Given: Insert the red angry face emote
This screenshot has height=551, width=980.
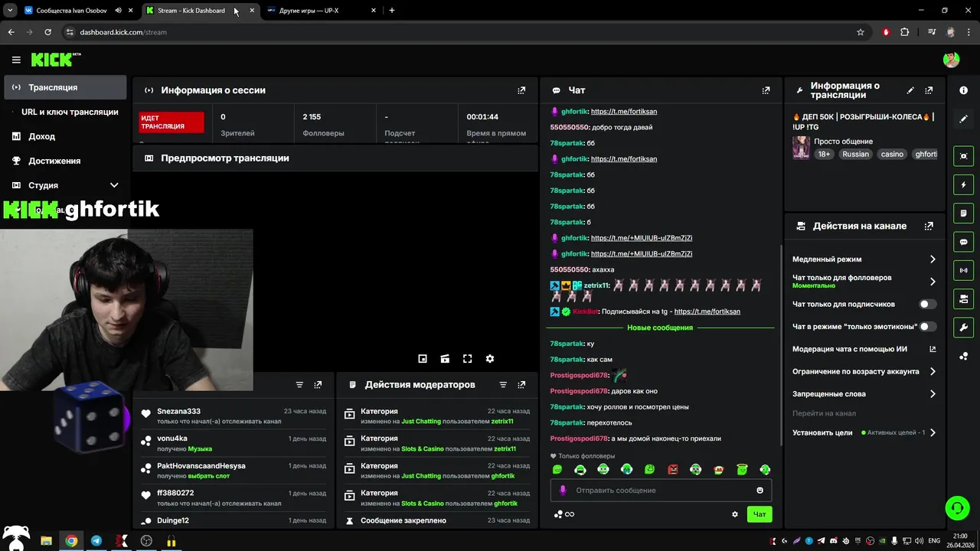Looking at the screenshot, I should pyautogui.click(x=673, y=469).
